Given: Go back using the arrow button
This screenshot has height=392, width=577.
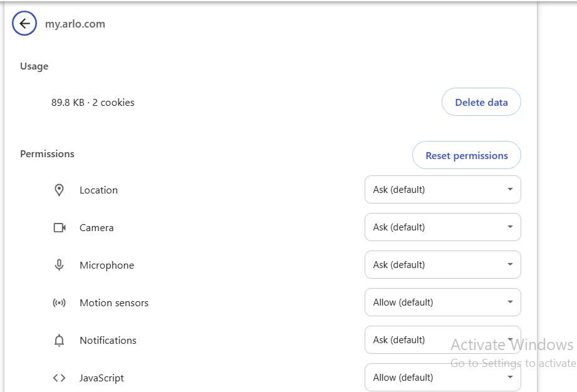Looking at the screenshot, I should tap(24, 24).
